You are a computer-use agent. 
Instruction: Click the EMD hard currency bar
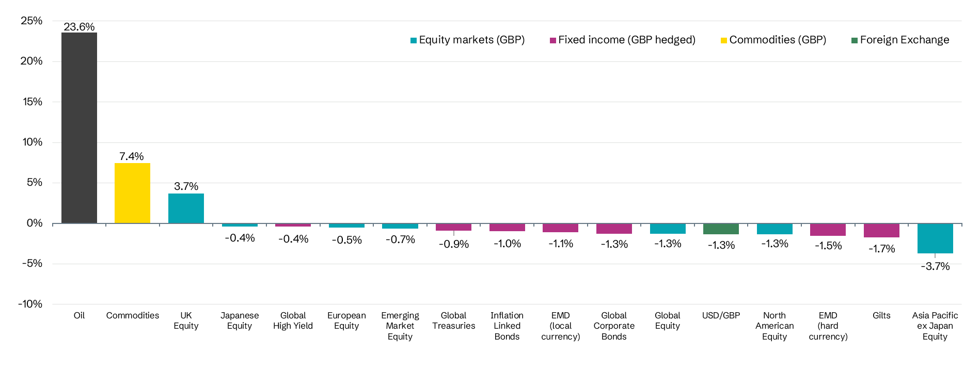coord(828,230)
